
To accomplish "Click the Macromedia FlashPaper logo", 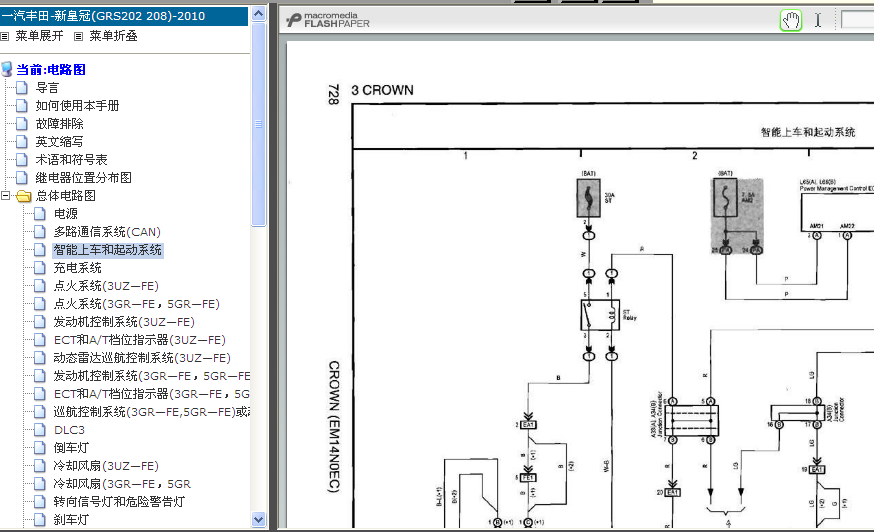I will pyautogui.click(x=328, y=20).
